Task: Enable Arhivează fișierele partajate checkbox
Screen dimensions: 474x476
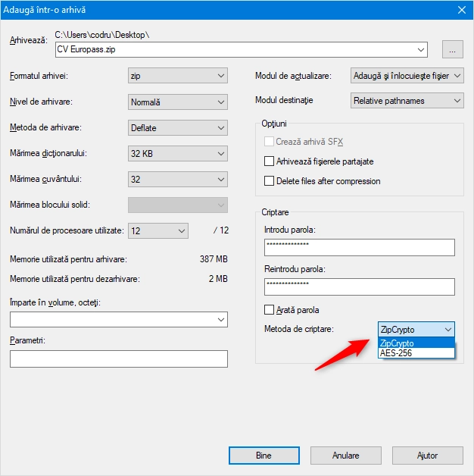Action: pos(269,161)
